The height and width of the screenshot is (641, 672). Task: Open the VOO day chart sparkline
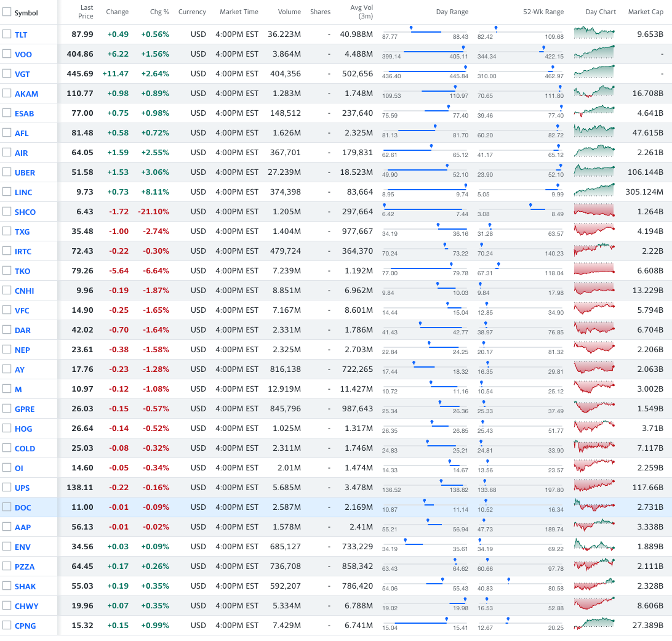click(x=594, y=52)
